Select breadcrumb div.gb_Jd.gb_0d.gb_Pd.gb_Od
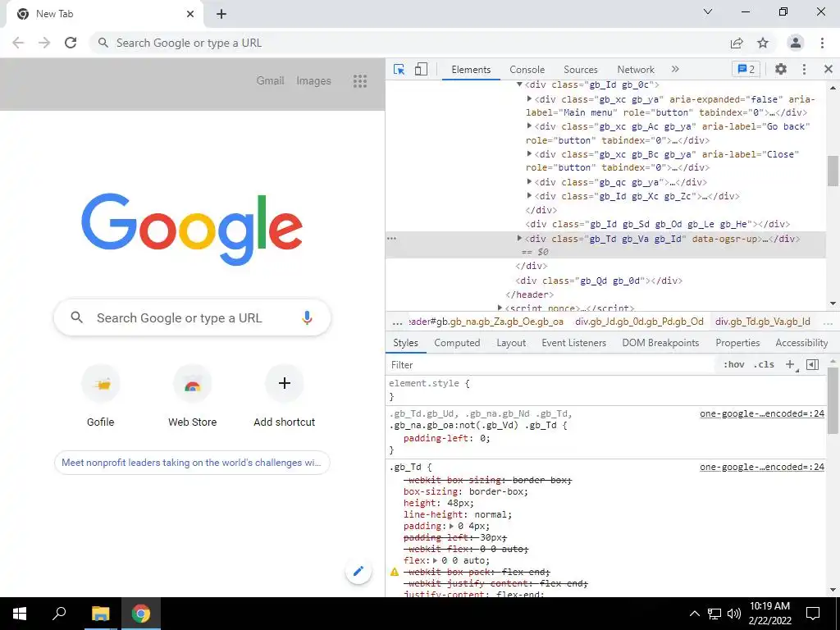 [639, 322]
